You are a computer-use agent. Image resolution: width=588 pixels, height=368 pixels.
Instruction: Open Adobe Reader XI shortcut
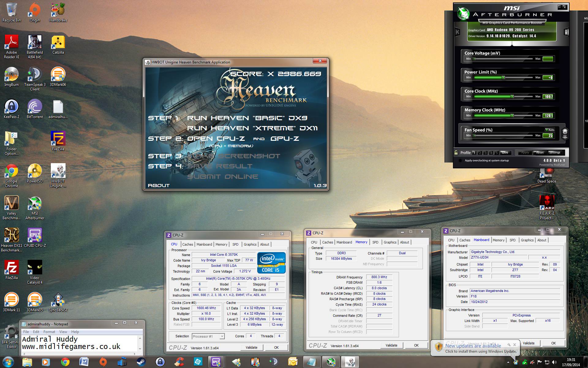coord(11,47)
